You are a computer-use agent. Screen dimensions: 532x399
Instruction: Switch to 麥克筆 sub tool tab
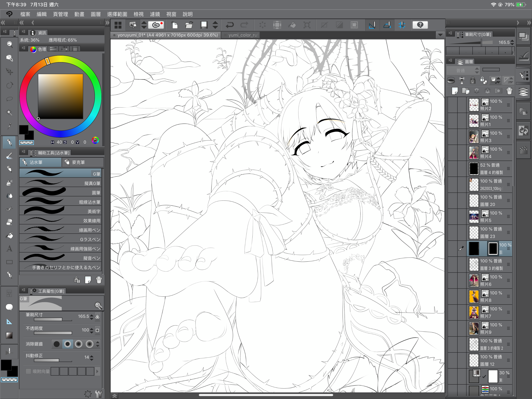click(83, 162)
